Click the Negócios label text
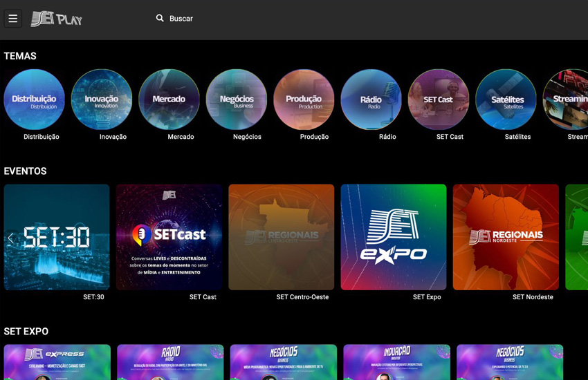The image size is (588, 380). click(247, 137)
